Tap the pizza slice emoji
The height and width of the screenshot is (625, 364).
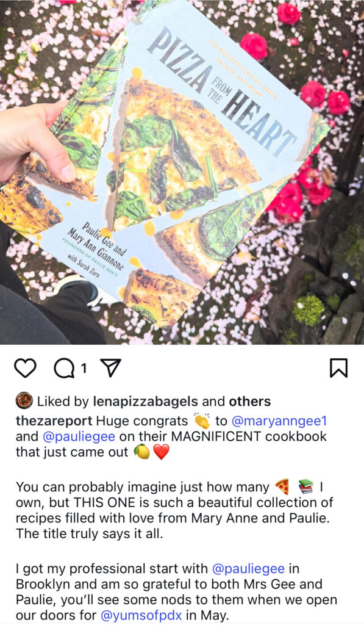(282, 486)
